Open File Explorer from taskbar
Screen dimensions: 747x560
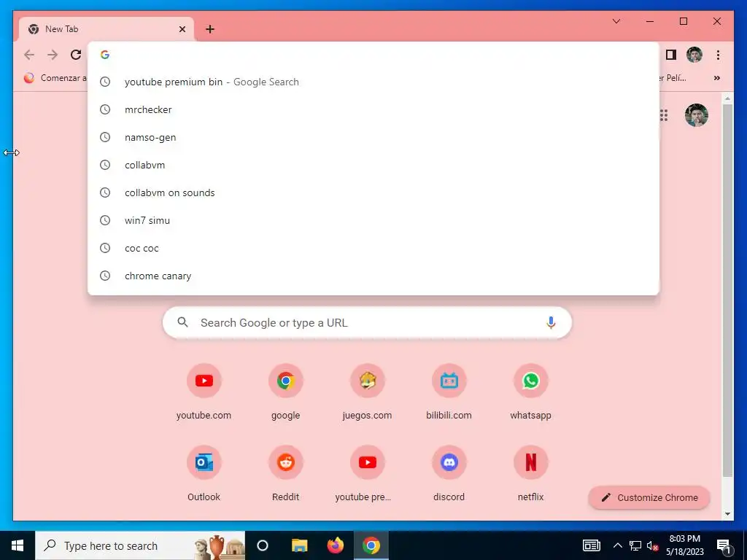pos(300,545)
